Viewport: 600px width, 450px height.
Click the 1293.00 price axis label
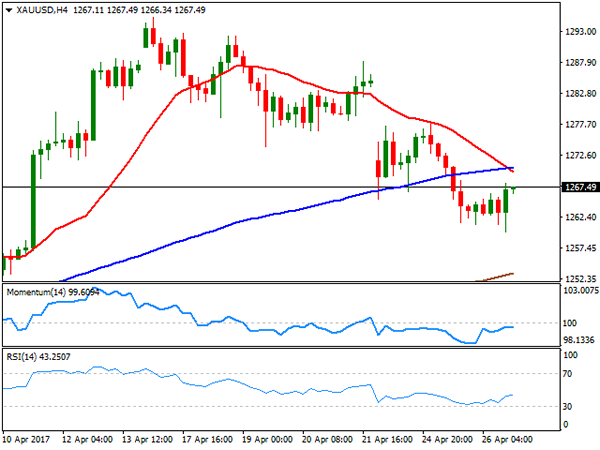point(580,31)
